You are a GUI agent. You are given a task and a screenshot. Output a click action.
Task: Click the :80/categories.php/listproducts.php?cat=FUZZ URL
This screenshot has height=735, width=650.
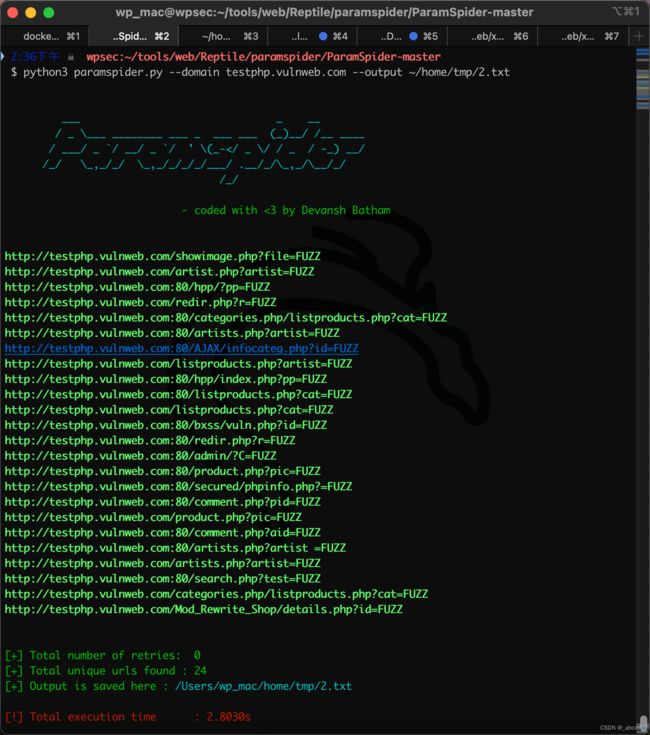(x=225, y=318)
